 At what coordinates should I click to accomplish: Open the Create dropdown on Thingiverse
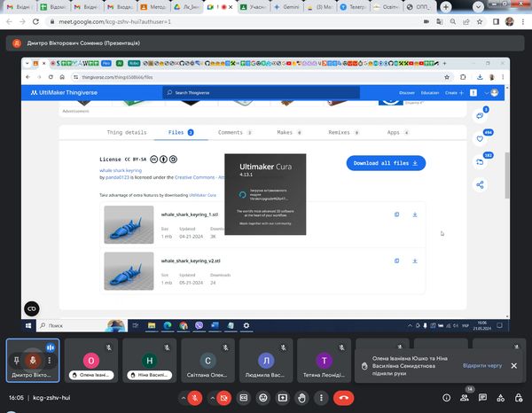(x=453, y=92)
